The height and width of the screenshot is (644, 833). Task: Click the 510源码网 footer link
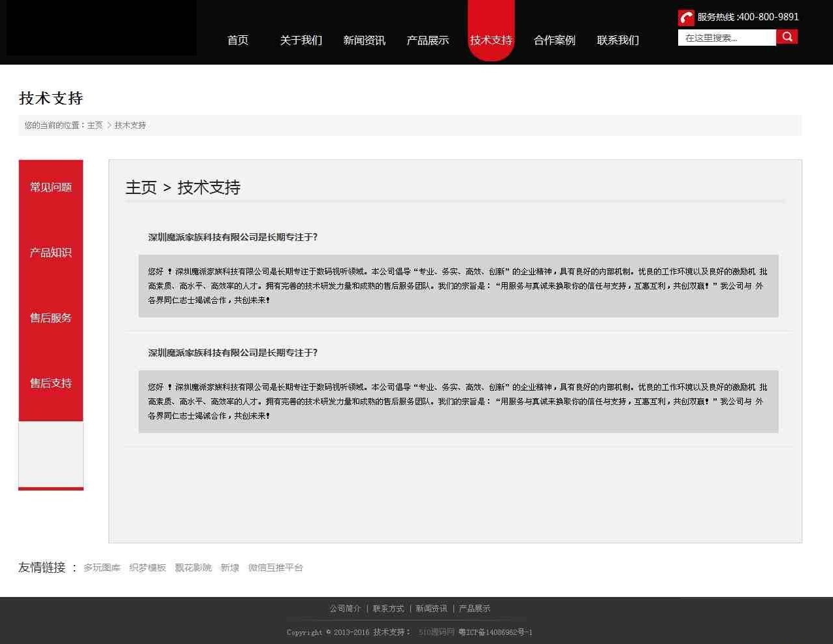[x=436, y=632]
